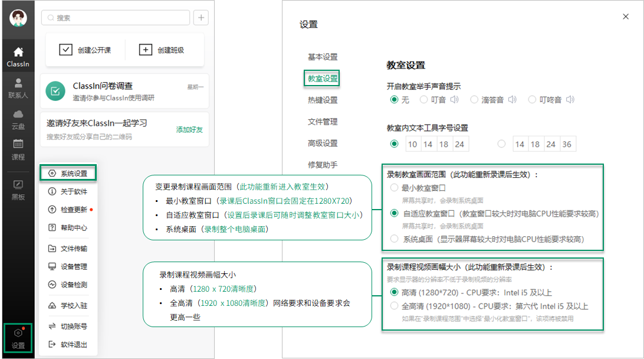Select 滴答音 hand-raise sound option

tap(474, 100)
